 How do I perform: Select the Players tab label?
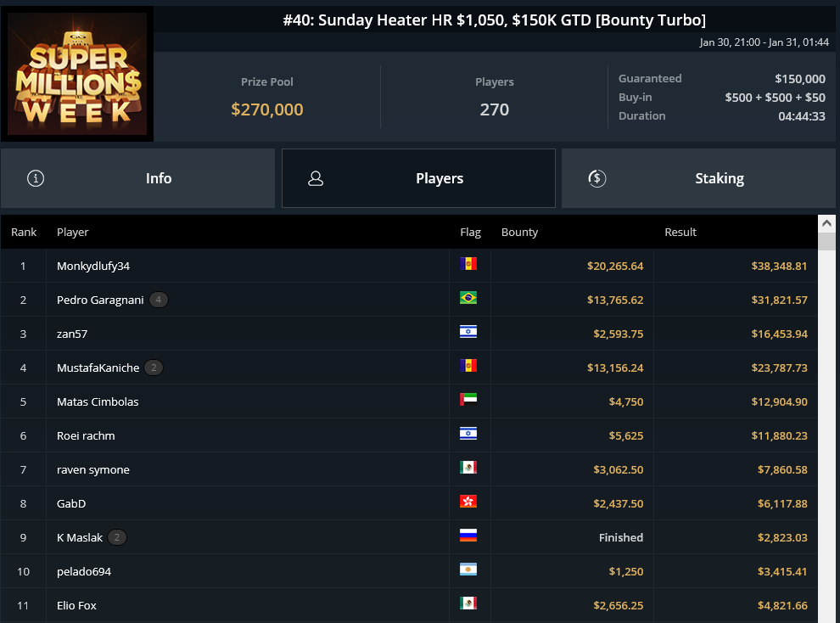pyautogui.click(x=440, y=178)
